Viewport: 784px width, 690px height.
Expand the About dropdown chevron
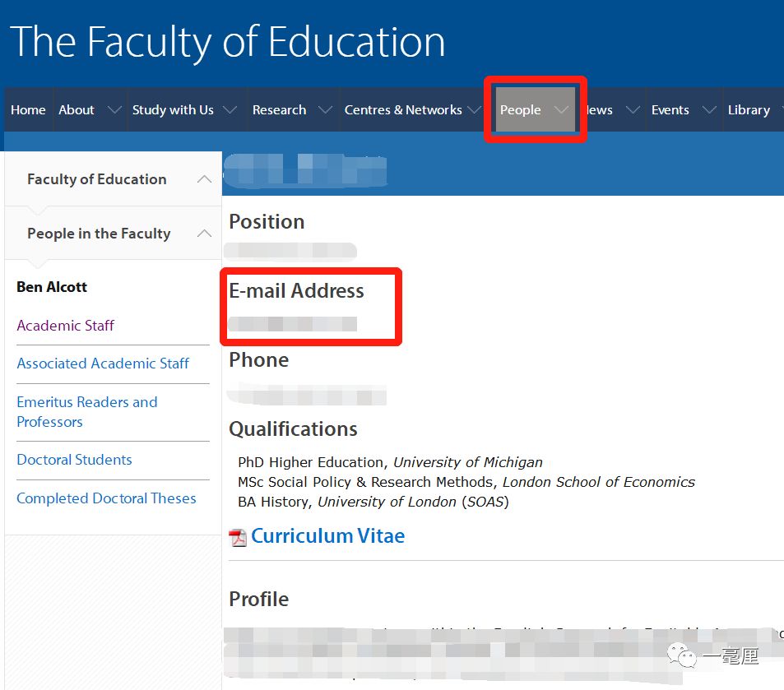tap(114, 110)
